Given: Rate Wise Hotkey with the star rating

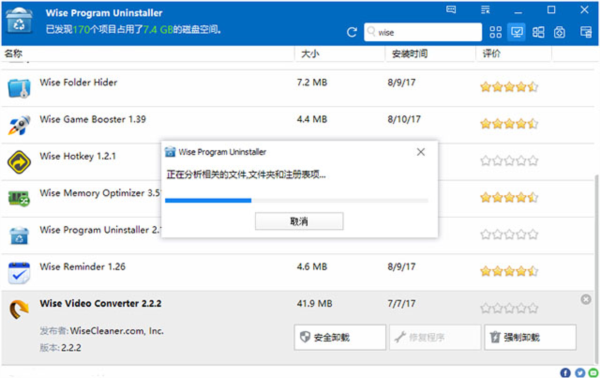Looking at the screenshot, I should [509, 161].
